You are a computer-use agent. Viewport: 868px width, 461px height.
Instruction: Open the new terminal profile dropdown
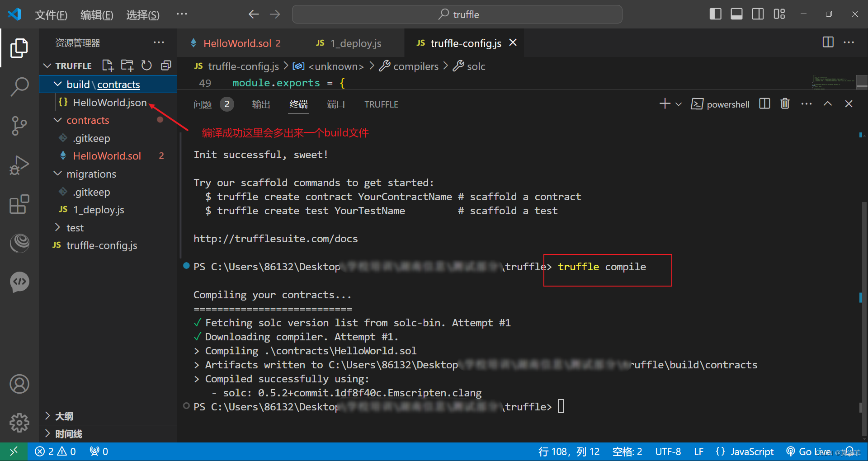click(x=679, y=104)
